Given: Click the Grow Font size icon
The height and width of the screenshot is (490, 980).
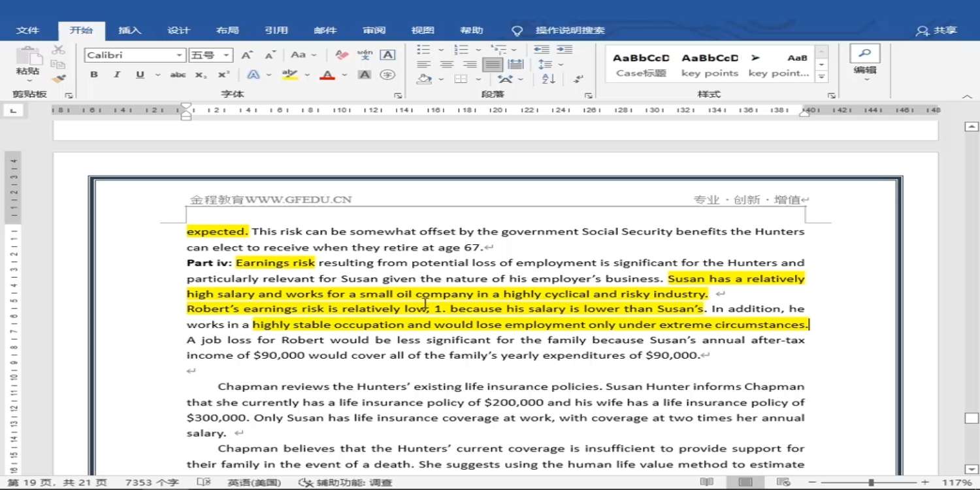Looking at the screenshot, I should (x=246, y=56).
